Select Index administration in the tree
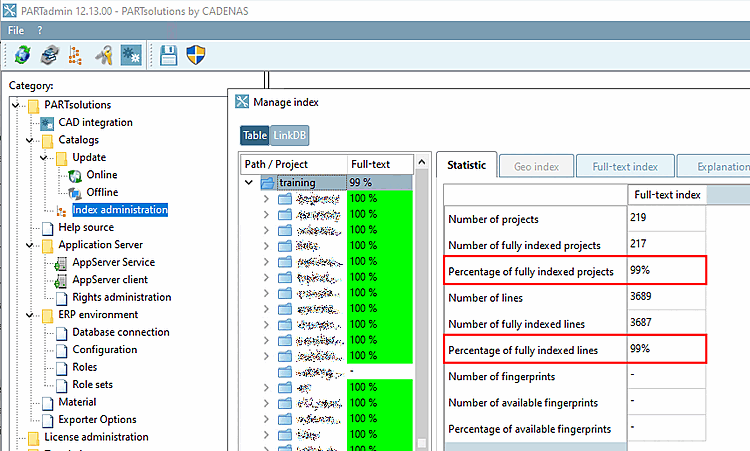750x451 pixels. pos(120,210)
